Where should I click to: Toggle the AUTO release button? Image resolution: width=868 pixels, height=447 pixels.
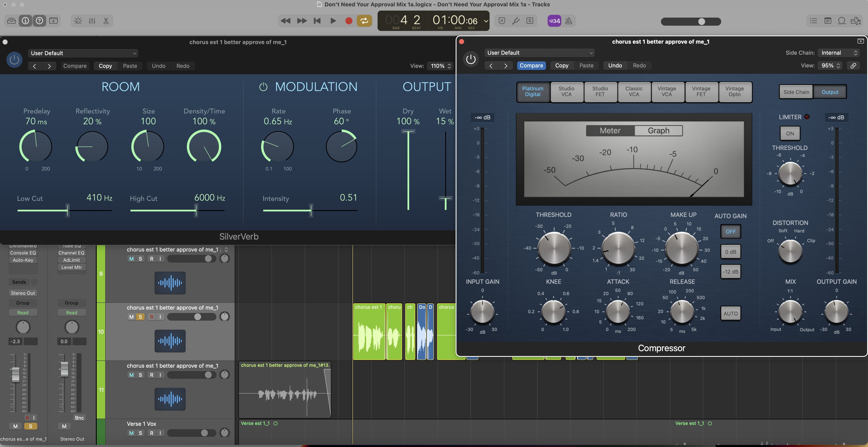[x=730, y=314]
